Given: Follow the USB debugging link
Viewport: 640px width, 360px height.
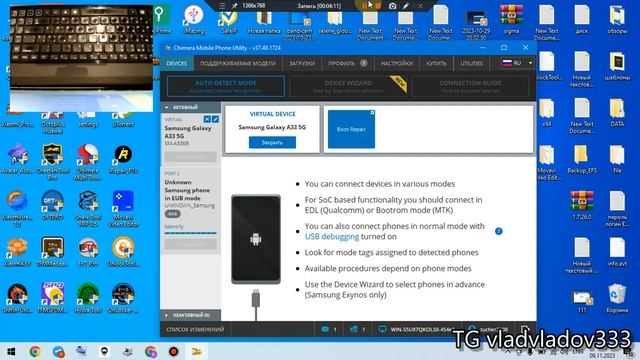Looking at the screenshot, I should [332, 237].
